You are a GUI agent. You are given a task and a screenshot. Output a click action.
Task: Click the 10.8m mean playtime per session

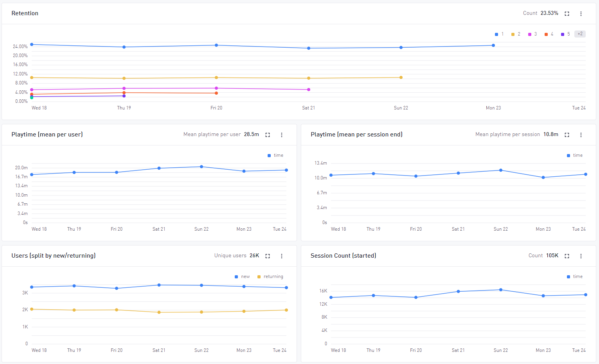pos(551,134)
